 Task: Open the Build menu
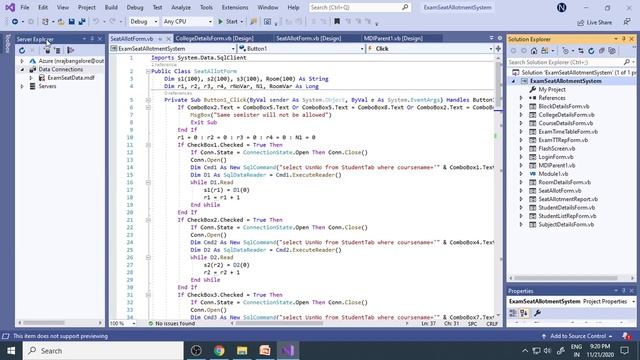[111, 7]
